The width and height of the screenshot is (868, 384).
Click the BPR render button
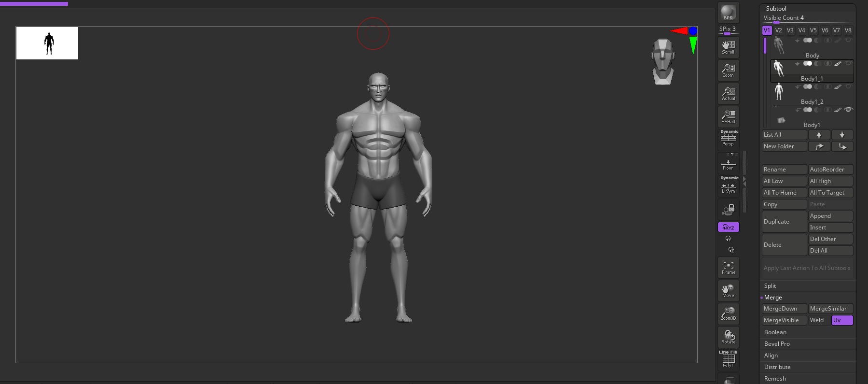coord(728,13)
